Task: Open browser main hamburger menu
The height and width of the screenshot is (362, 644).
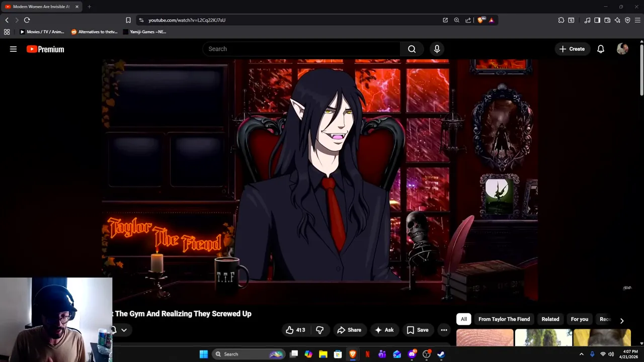Action: coord(637,20)
